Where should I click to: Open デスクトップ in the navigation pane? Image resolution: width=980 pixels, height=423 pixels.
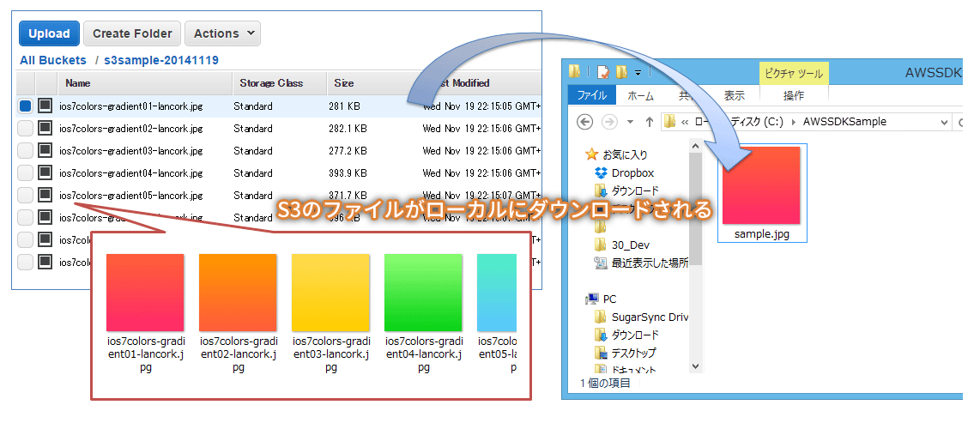coord(634,353)
